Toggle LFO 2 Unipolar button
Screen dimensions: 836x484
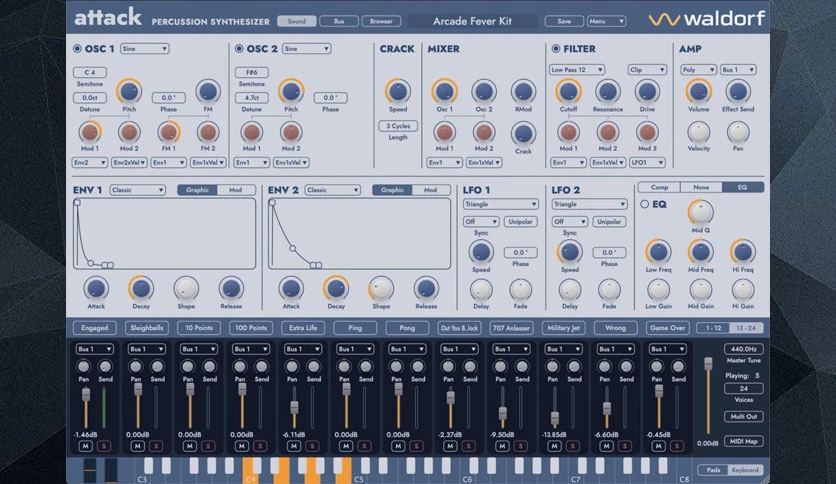point(609,222)
